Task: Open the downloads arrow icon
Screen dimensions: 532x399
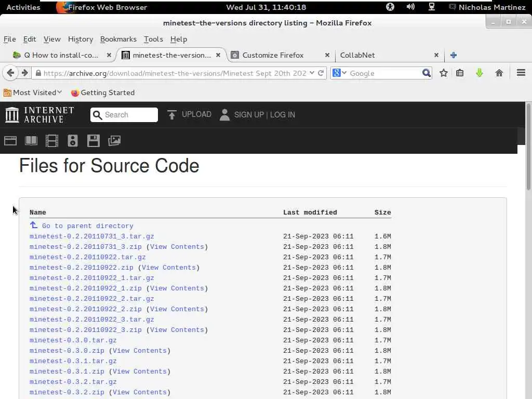Action: 480,73
